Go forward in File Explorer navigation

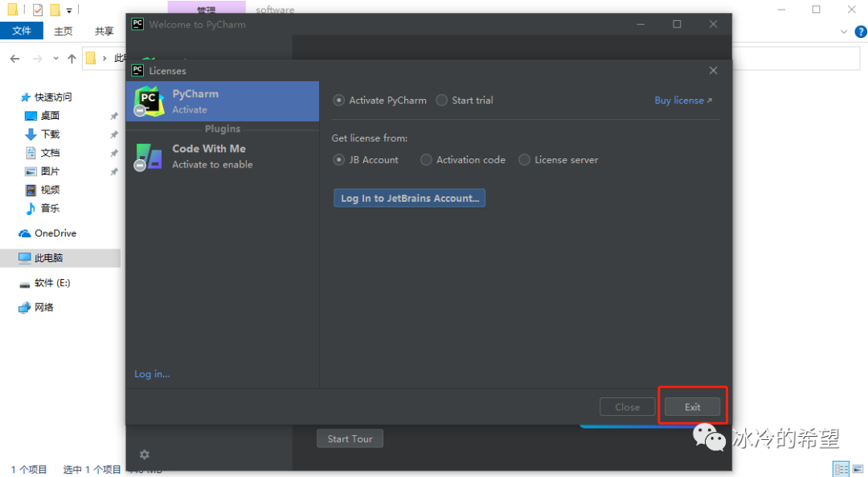pyautogui.click(x=38, y=58)
